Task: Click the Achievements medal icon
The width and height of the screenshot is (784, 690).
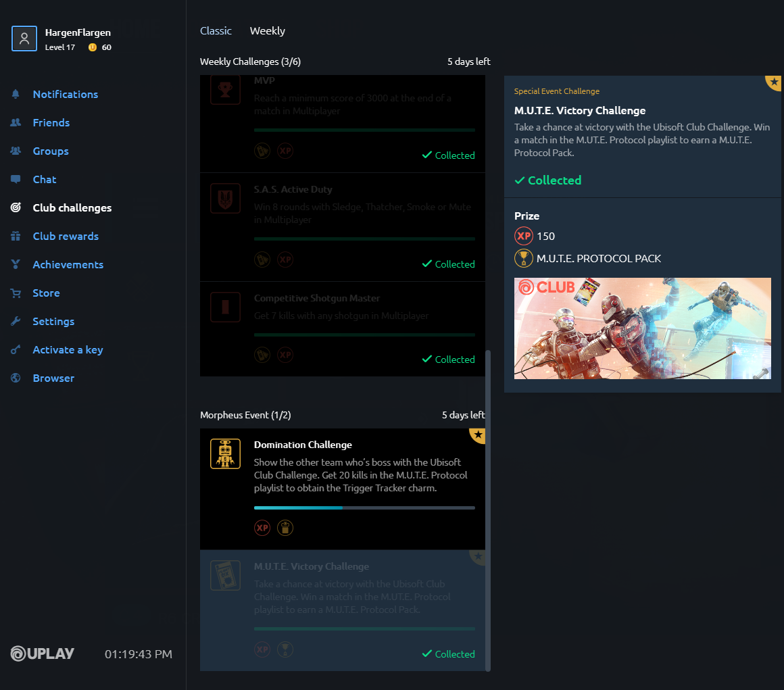Action: [16, 264]
